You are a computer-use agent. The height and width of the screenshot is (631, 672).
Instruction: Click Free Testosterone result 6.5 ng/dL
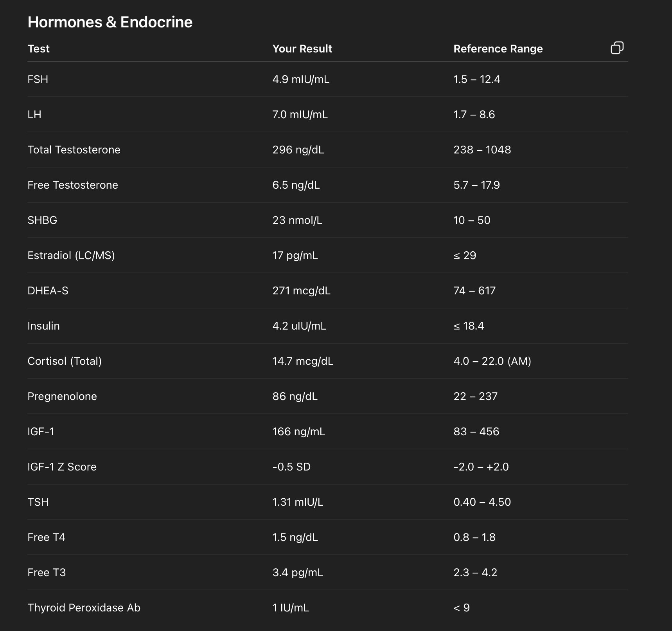(296, 185)
